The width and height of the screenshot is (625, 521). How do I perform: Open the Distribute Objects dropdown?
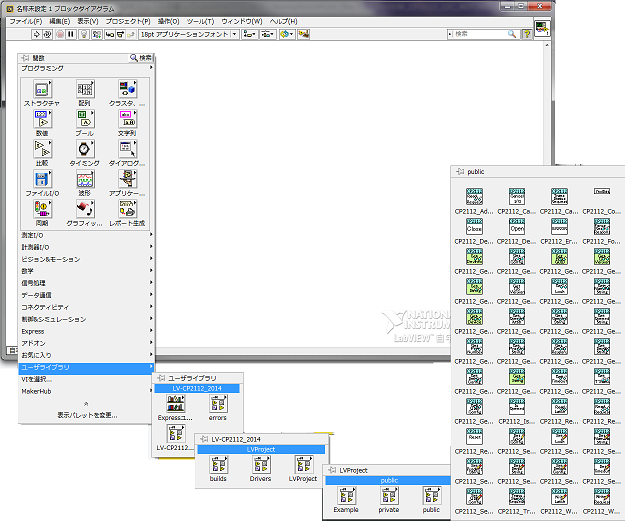[x=267, y=34]
